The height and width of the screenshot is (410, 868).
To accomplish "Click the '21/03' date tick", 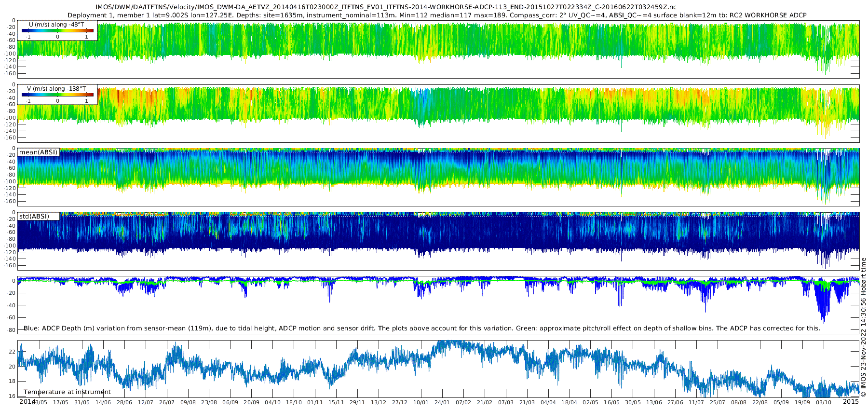I will [528, 403].
